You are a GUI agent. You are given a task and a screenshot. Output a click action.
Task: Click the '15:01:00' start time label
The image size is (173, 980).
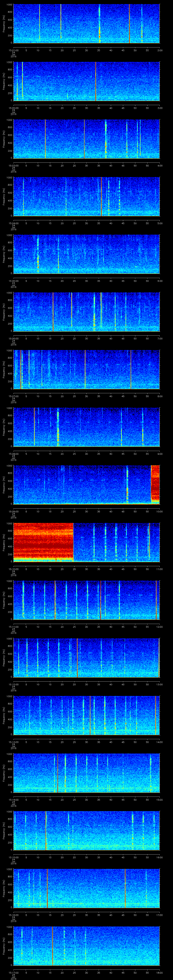pos(13,50)
